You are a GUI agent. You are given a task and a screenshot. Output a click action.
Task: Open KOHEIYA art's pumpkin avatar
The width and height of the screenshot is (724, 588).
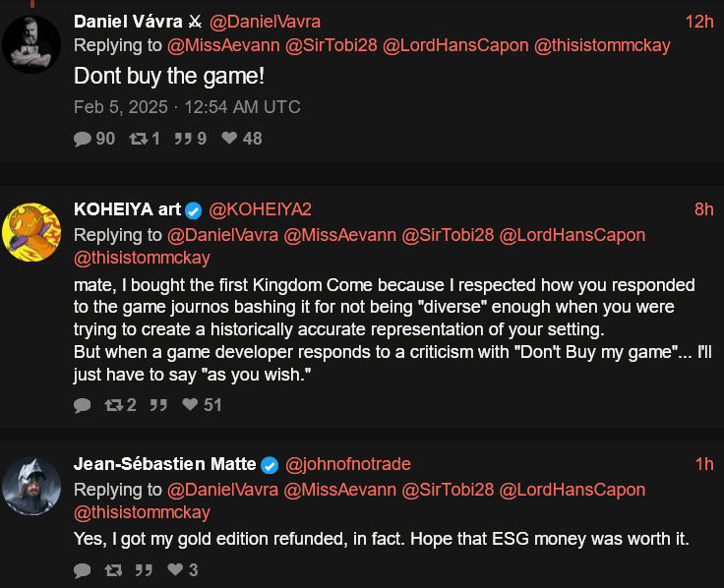tap(31, 232)
